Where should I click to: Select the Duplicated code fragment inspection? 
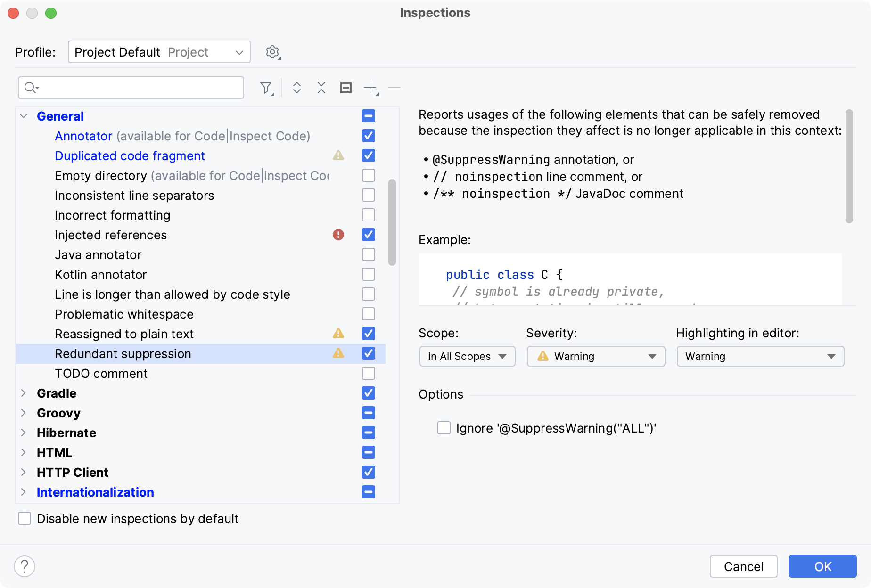coord(130,155)
